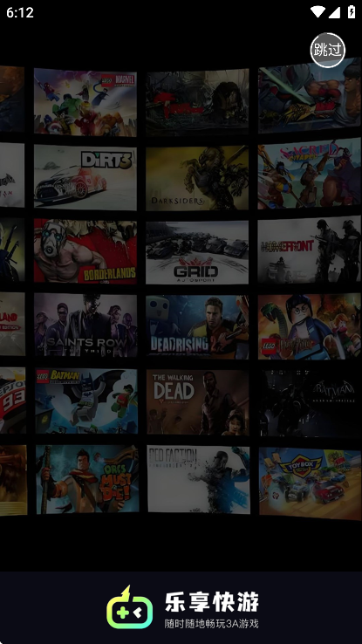Viewport: 362px width, 644px height.
Task: Tap the 跳过 skip button
Action: 327,50
